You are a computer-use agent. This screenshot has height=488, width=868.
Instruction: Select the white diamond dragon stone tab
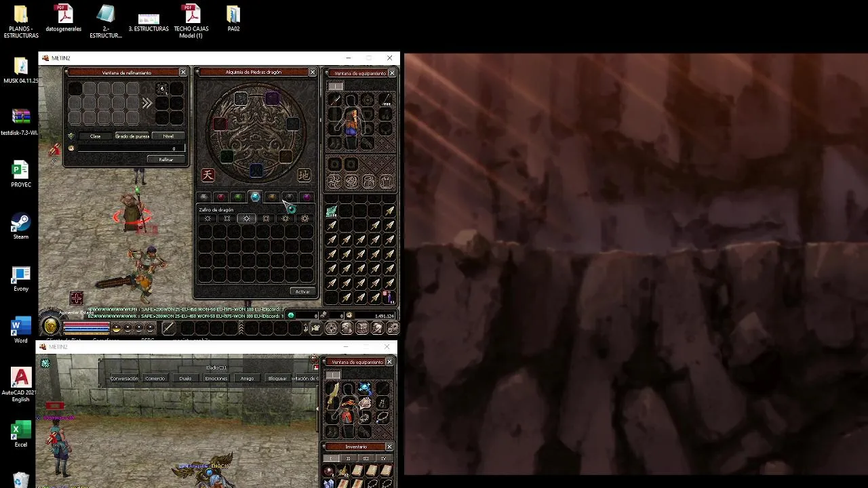tap(203, 197)
